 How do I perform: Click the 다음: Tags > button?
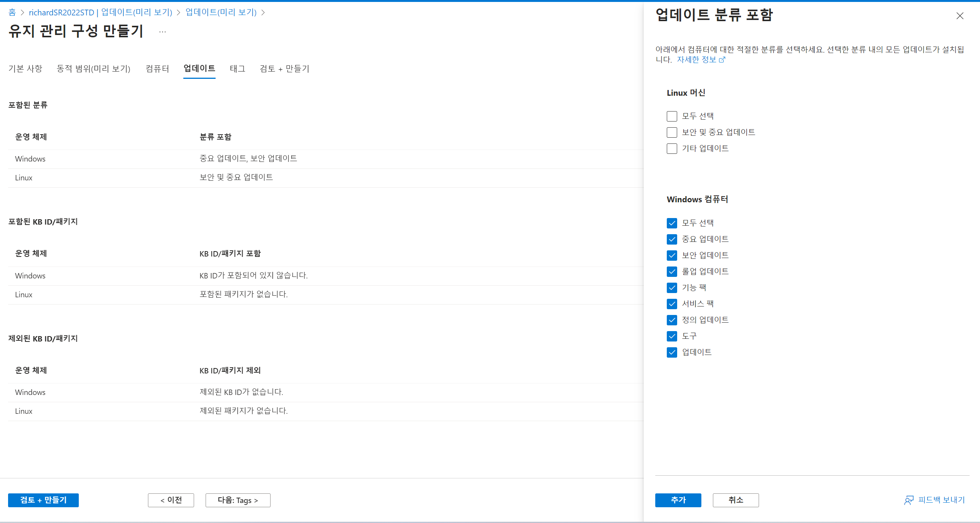point(238,500)
